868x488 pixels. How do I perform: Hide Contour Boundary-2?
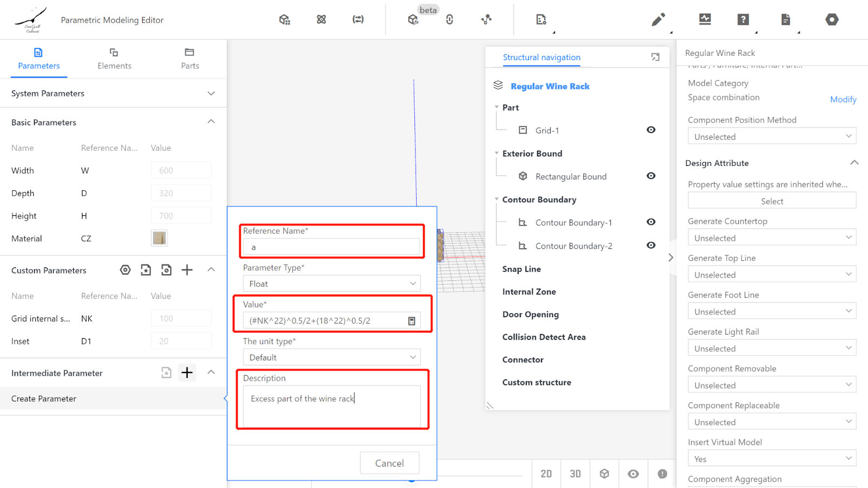[x=651, y=246]
